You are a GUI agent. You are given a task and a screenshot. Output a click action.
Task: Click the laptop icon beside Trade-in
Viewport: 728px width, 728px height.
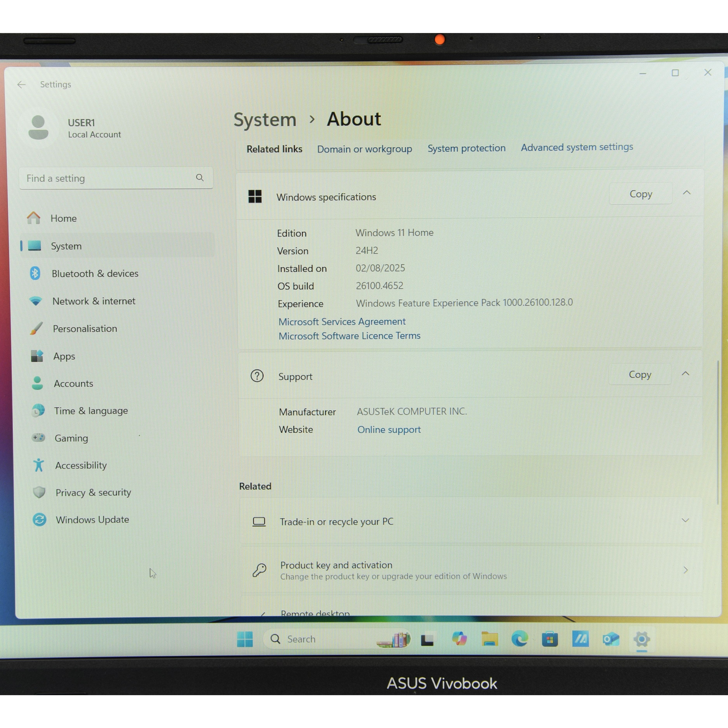click(259, 521)
